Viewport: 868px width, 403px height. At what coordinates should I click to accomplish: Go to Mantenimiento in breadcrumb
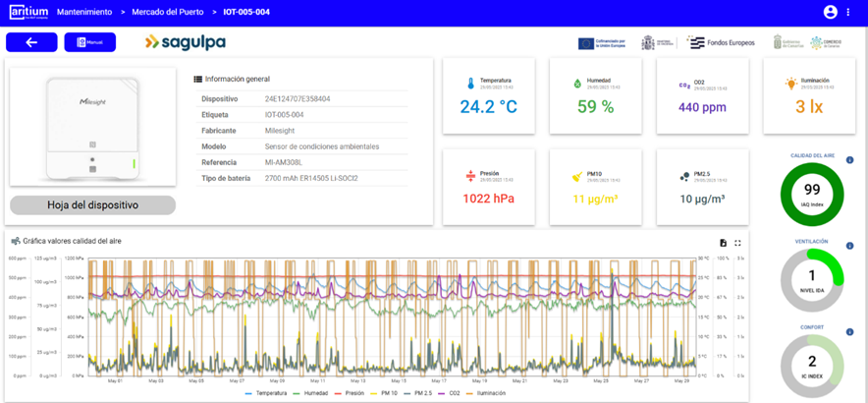point(85,12)
